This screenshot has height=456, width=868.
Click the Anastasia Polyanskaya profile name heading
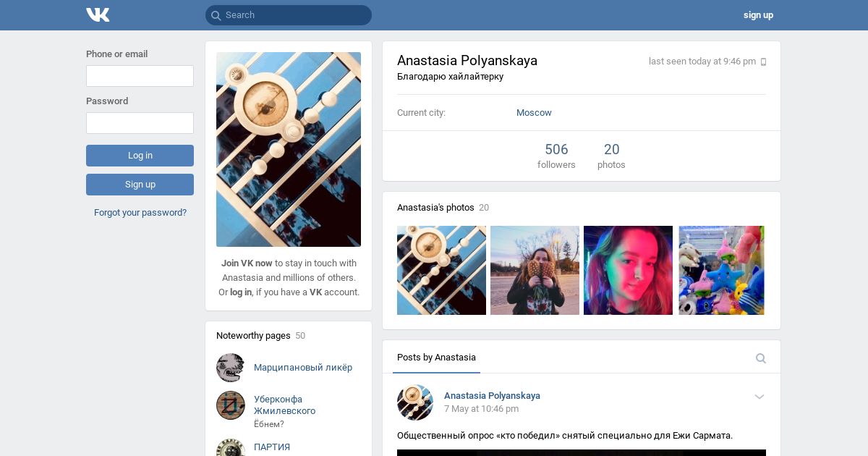pyautogui.click(x=467, y=61)
